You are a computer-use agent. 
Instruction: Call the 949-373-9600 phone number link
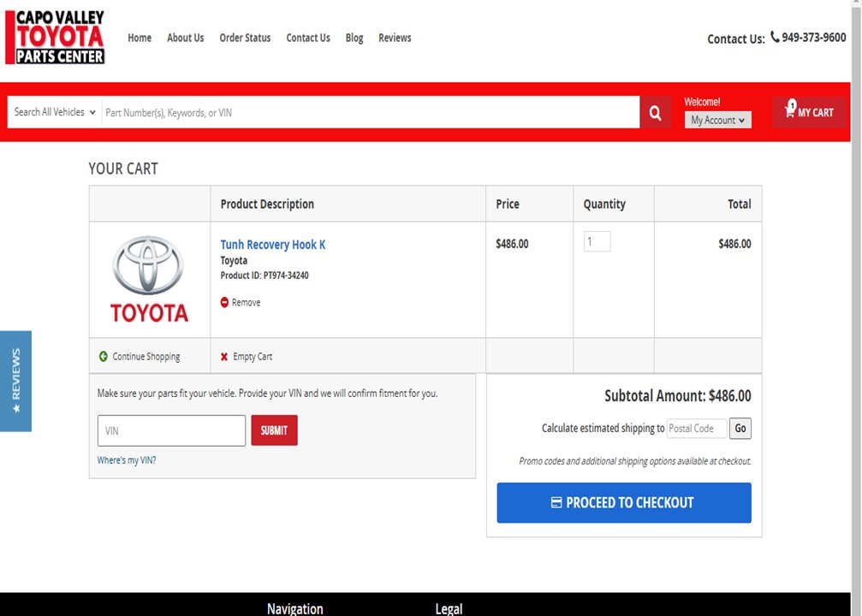pos(813,38)
